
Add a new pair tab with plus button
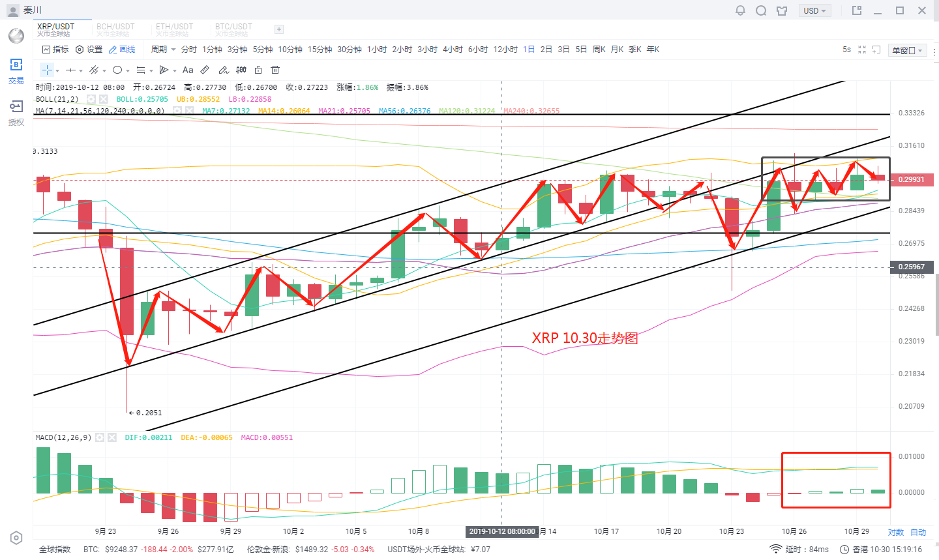point(279,29)
